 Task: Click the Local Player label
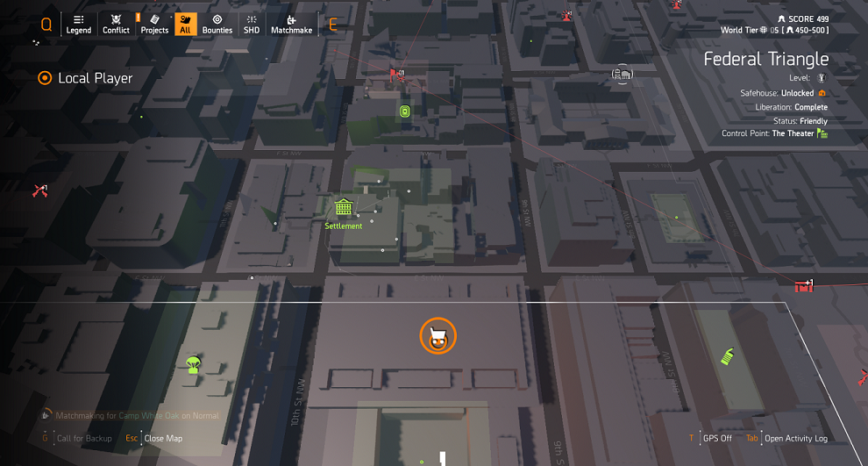click(x=96, y=78)
